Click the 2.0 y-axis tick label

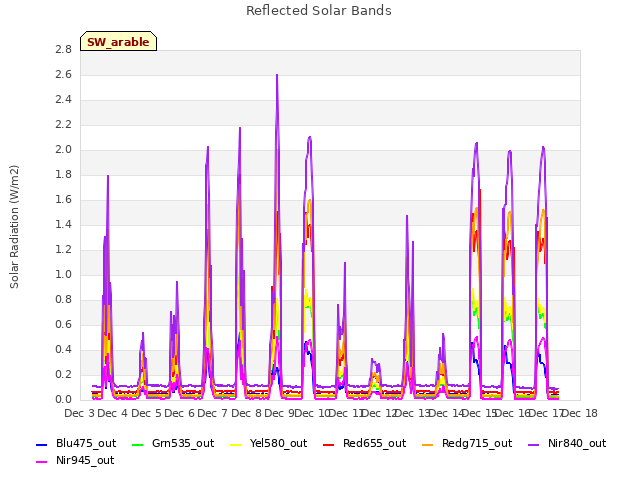(64, 149)
